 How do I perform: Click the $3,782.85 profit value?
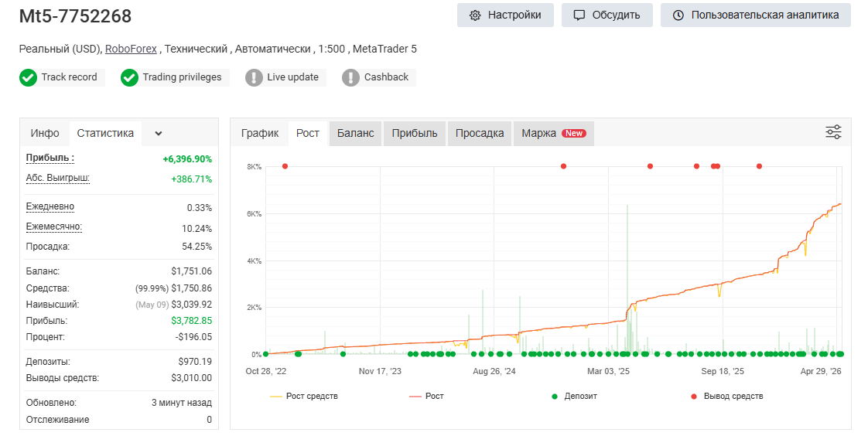coord(192,320)
